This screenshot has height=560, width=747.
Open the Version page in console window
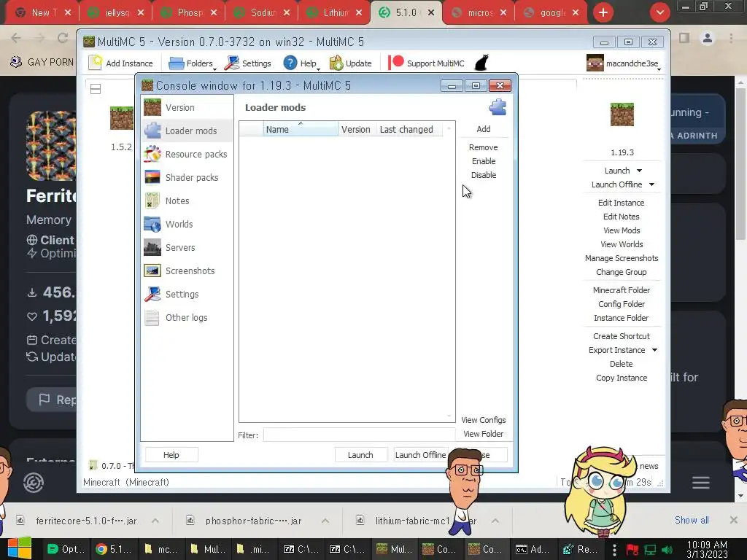click(187, 108)
